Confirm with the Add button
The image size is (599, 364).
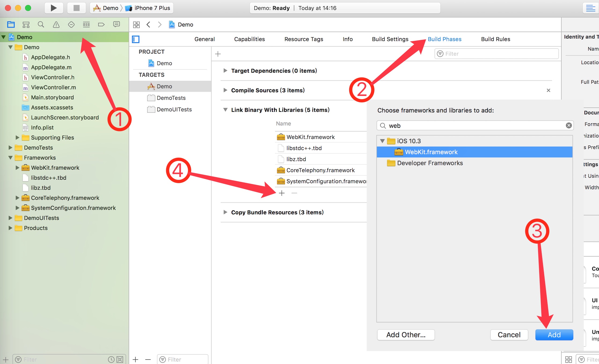coord(554,335)
